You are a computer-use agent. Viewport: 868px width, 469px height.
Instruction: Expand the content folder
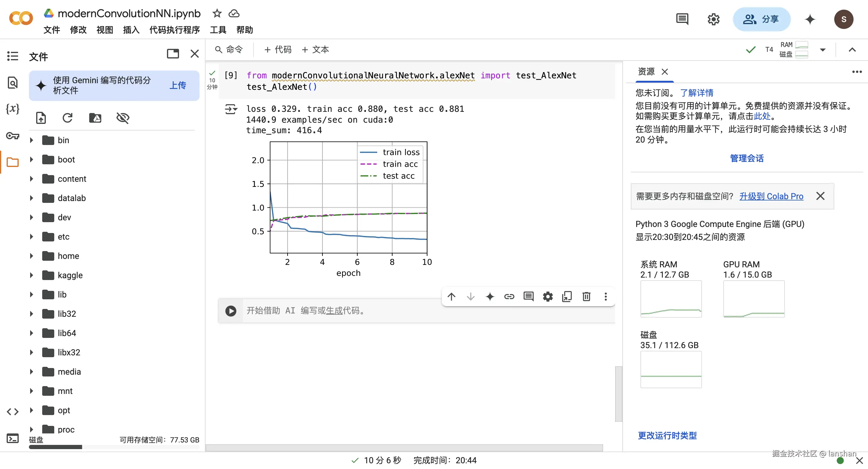31,179
